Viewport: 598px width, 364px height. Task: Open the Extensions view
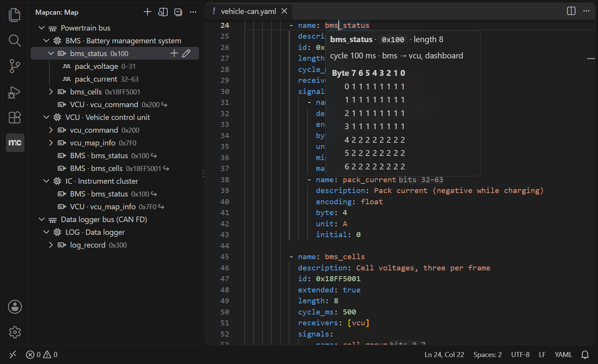click(x=15, y=117)
